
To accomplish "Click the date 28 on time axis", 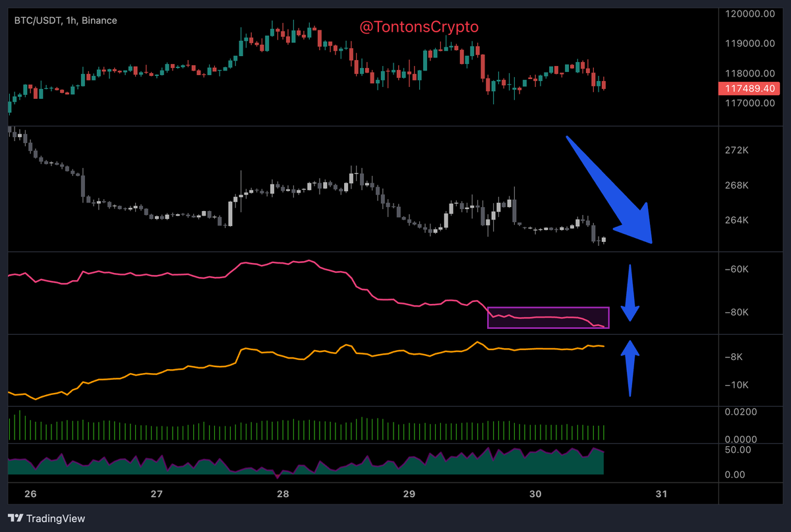I will coord(283,494).
